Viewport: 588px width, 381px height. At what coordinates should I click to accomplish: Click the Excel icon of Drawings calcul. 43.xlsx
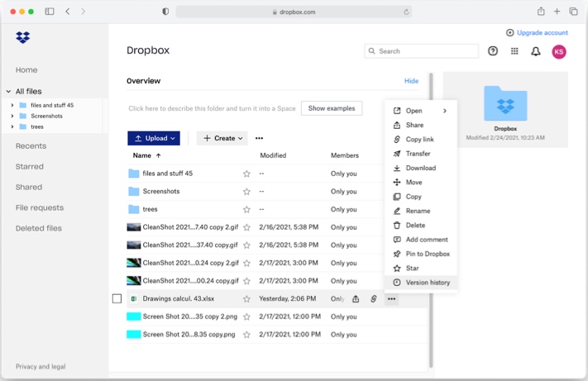click(133, 298)
